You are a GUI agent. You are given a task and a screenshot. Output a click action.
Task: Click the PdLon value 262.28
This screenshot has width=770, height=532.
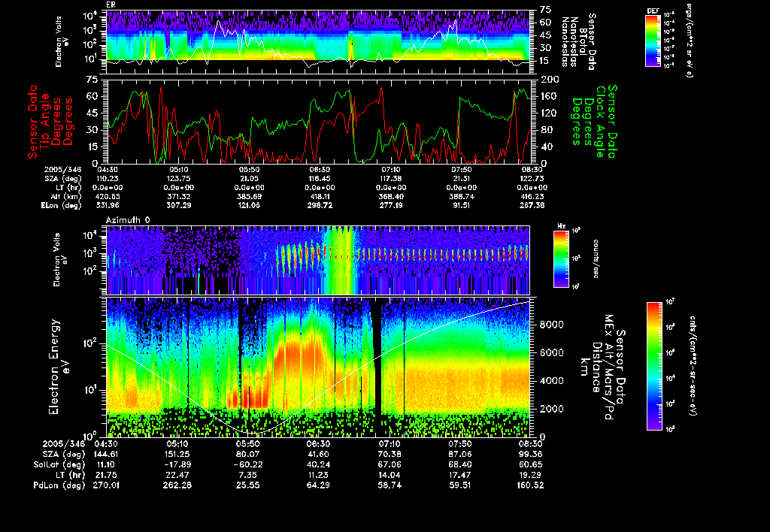click(x=177, y=485)
